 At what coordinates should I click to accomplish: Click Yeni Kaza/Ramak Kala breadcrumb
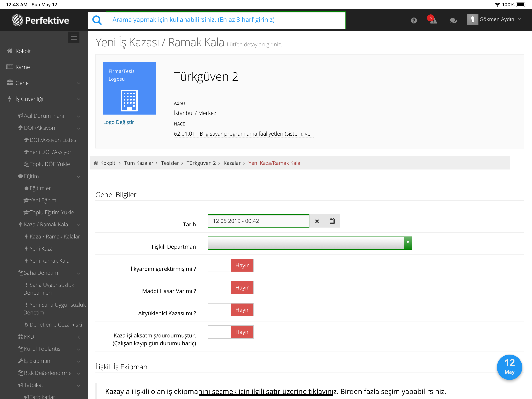coord(274,163)
